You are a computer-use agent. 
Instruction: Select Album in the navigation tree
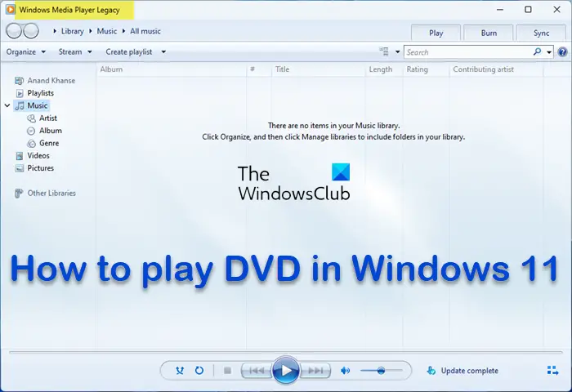(51, 131)
